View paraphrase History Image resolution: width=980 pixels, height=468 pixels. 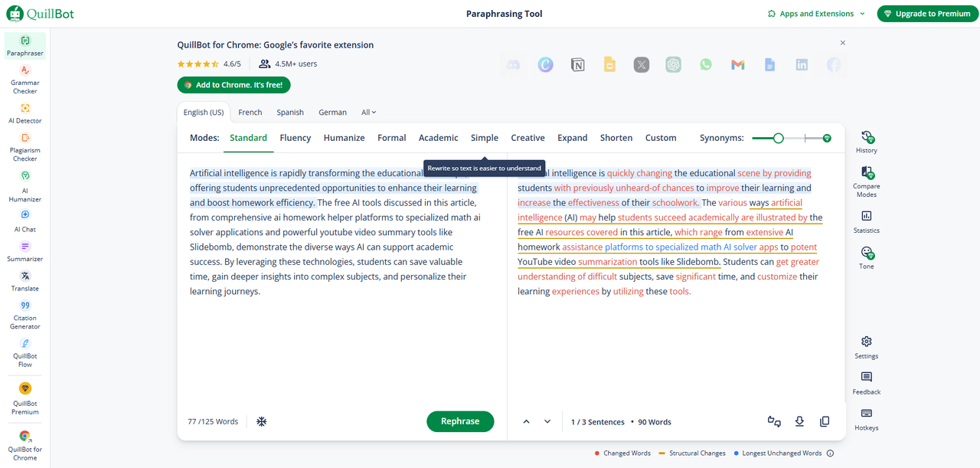click(x=866, y=140)
